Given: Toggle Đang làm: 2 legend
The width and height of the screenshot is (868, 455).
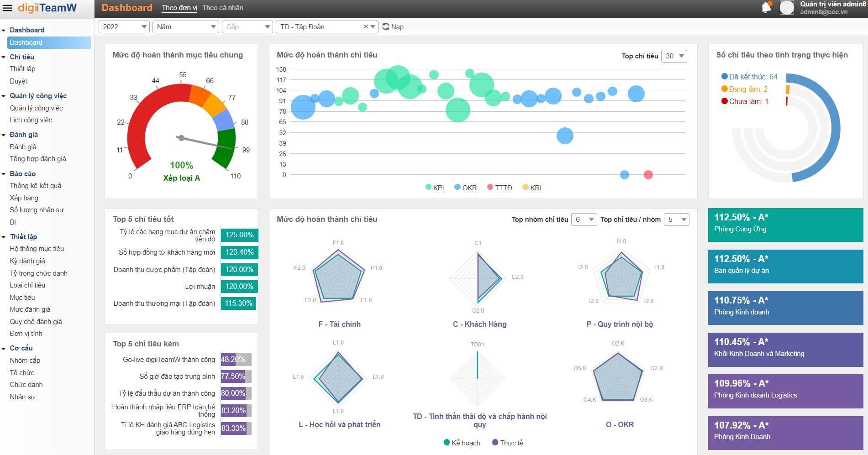Looking at the screenshot, I should point(744,89).
